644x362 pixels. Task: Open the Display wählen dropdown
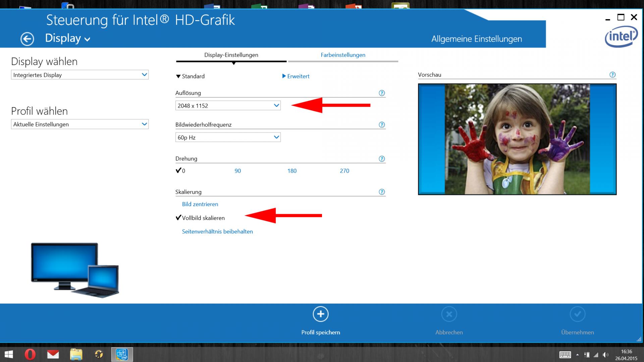pyautogui.click(x=79, y=75)
